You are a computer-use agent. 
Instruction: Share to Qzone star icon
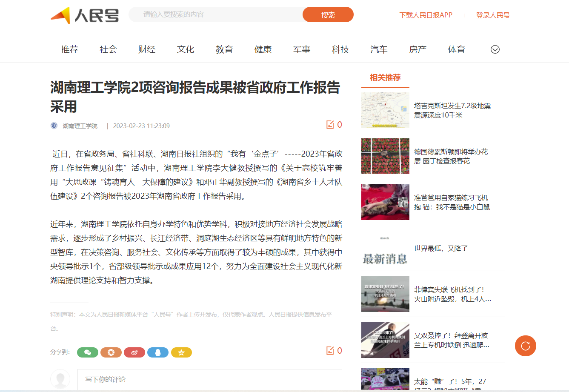click(x=181, y=352)
